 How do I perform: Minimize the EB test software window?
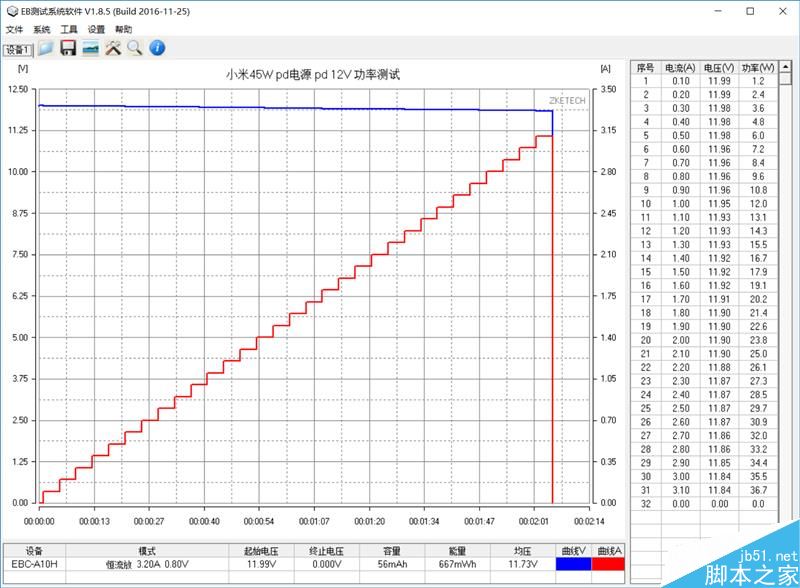click(x=718, y=11)
